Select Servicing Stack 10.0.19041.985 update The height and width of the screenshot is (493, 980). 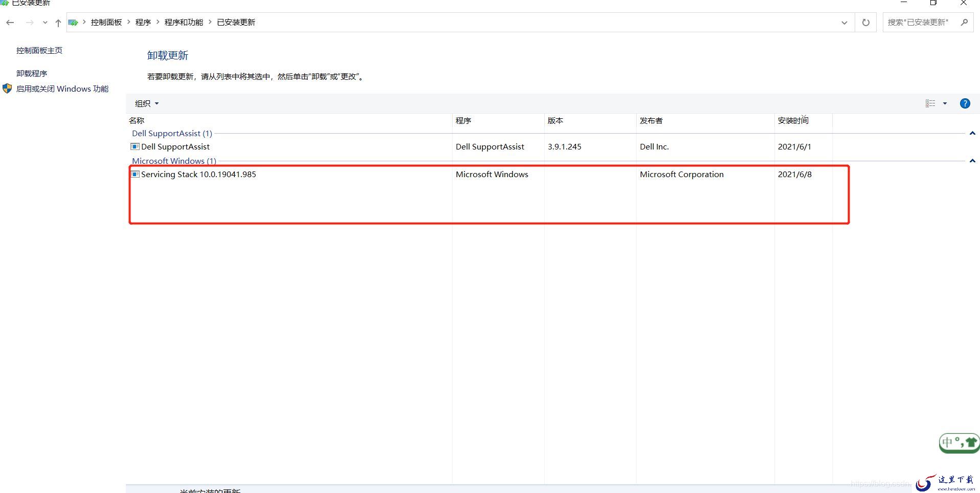[481, 174]
